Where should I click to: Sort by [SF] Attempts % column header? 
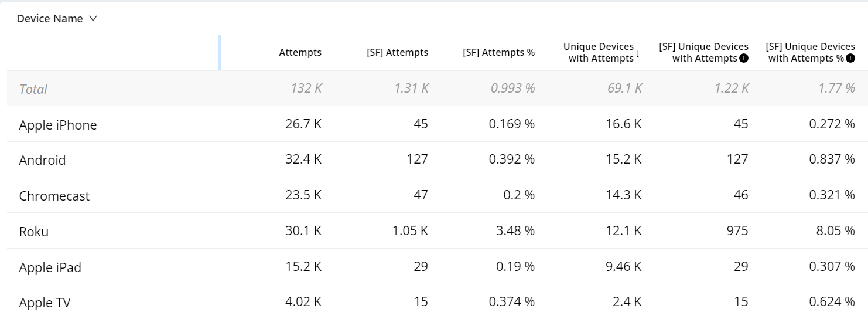498,52
